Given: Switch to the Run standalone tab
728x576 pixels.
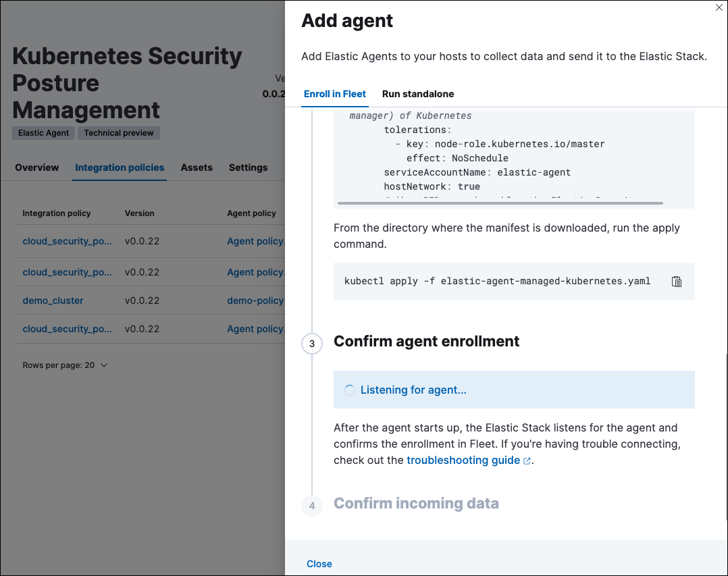Looking at the screenshot, I should [x=417, y=94].
